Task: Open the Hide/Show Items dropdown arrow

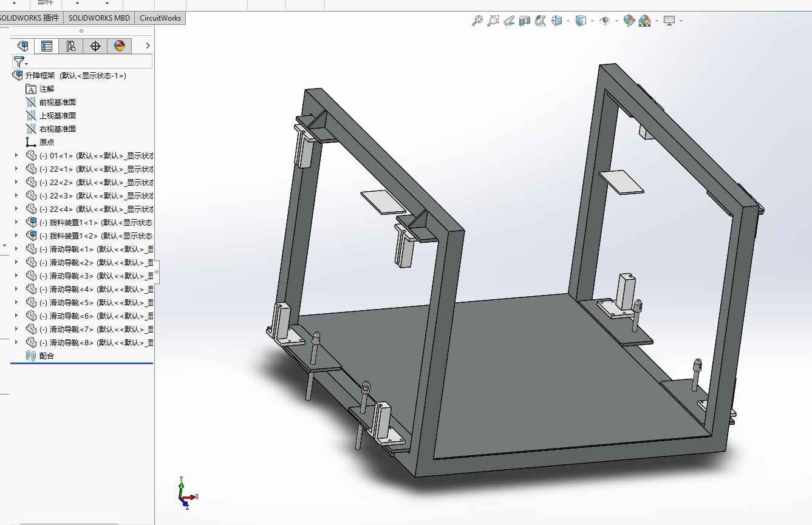Action: click(x=616, y=21)
